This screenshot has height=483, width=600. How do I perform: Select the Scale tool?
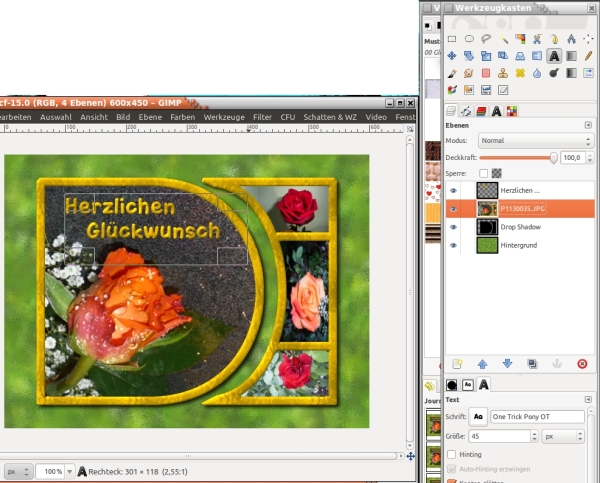(x=486, y=56)
